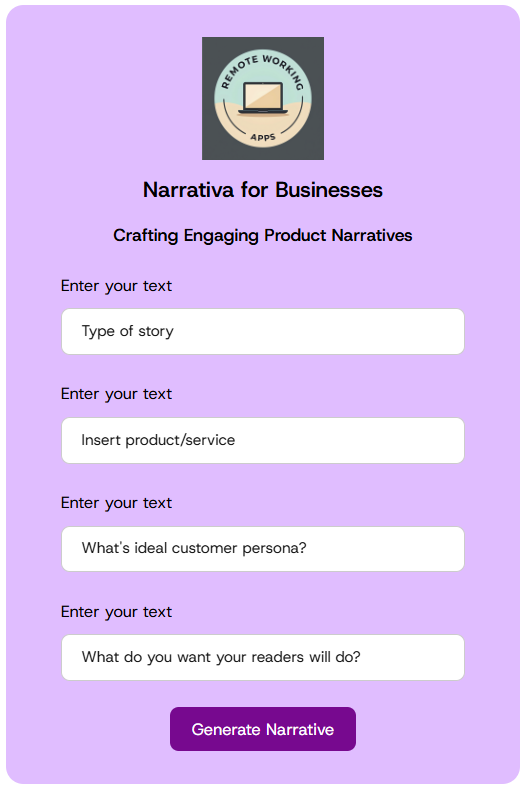The height and width of the screenshot is (786, 527).
Task: Click the laptop illustration inside the logo
Action: pos(263,98)
